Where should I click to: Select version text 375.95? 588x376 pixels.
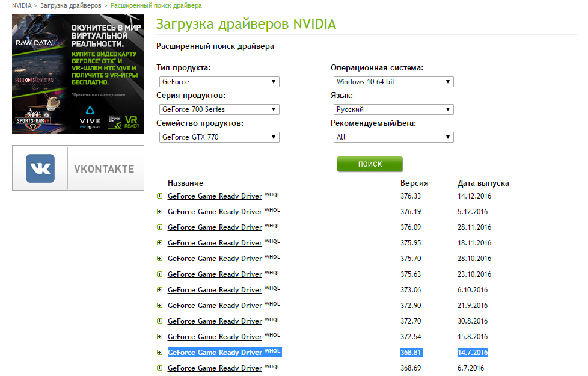click(411, 243)
